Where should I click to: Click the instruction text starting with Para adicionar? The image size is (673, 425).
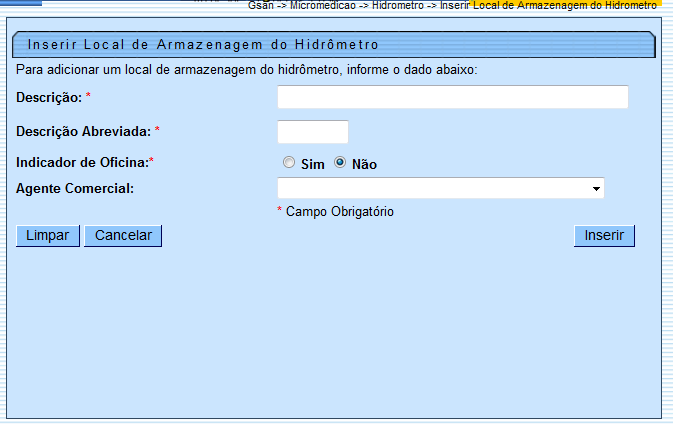point(247,70)
